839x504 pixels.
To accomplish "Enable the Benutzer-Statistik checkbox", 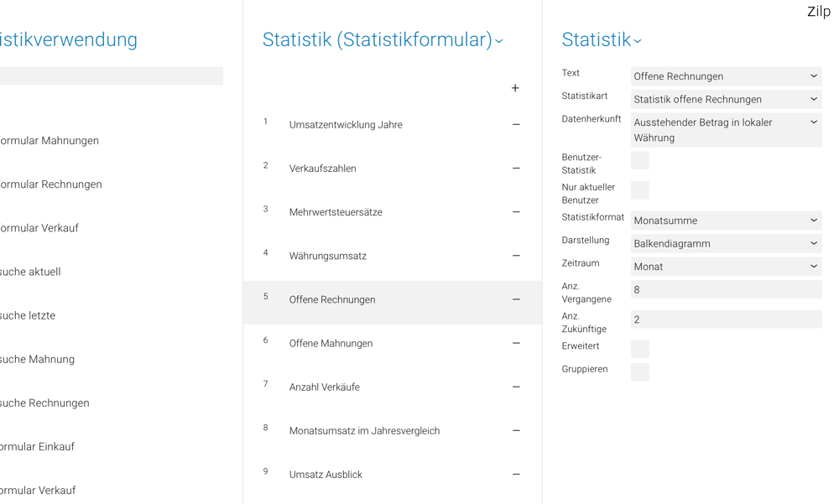I will click(x=640, y=160).
